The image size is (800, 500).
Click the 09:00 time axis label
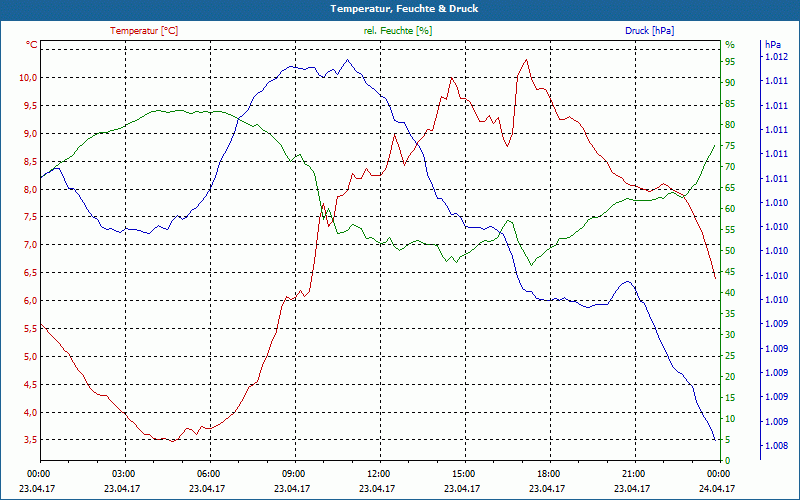[x=292, y=473]
